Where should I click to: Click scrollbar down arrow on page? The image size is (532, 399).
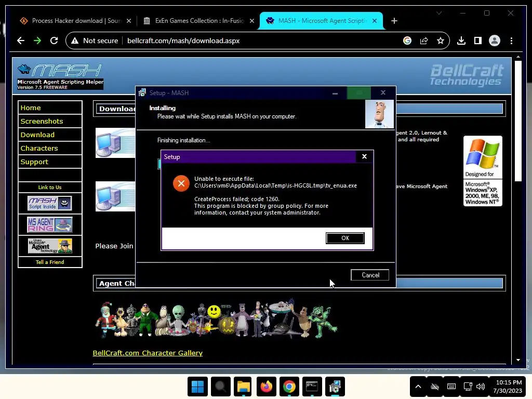[x=518, y=360]
